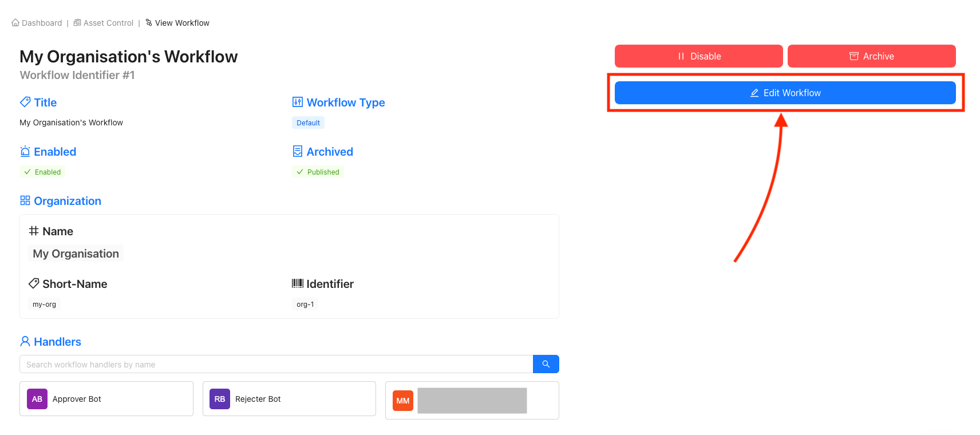Select the Rejecter Bot handler card

(289, 399)
